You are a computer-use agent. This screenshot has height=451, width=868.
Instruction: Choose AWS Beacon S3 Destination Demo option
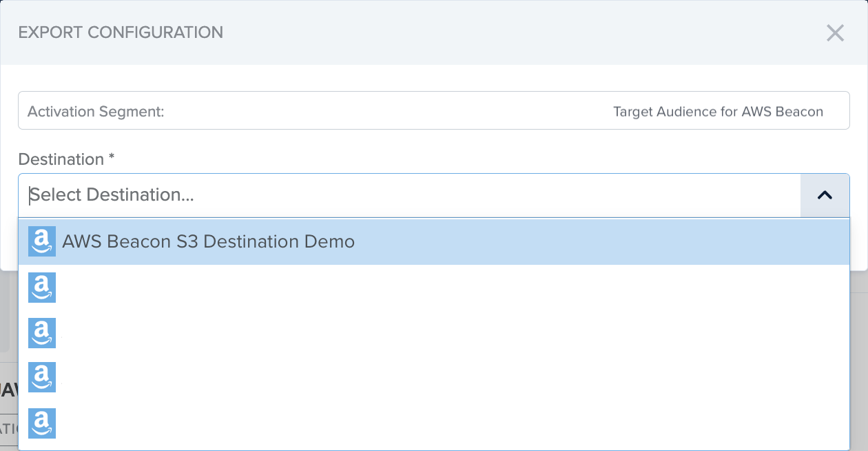434,242
